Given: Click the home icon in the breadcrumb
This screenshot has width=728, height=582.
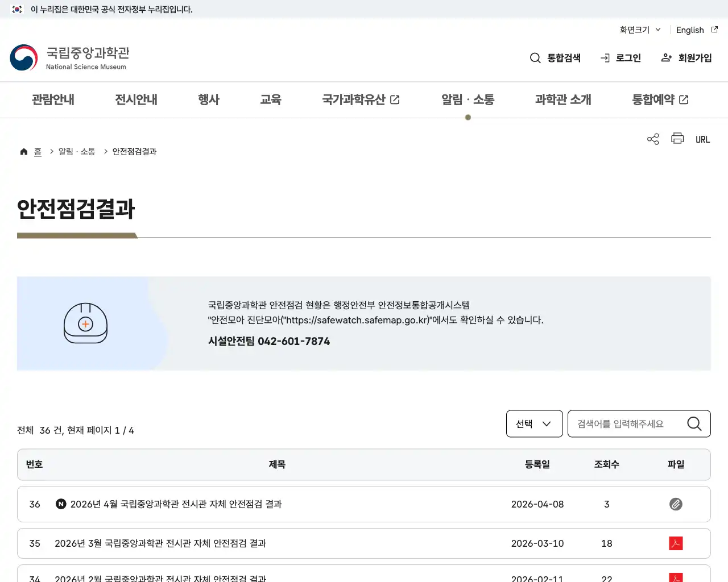Looking at the screenshot, I should click(x=23, y=151).
